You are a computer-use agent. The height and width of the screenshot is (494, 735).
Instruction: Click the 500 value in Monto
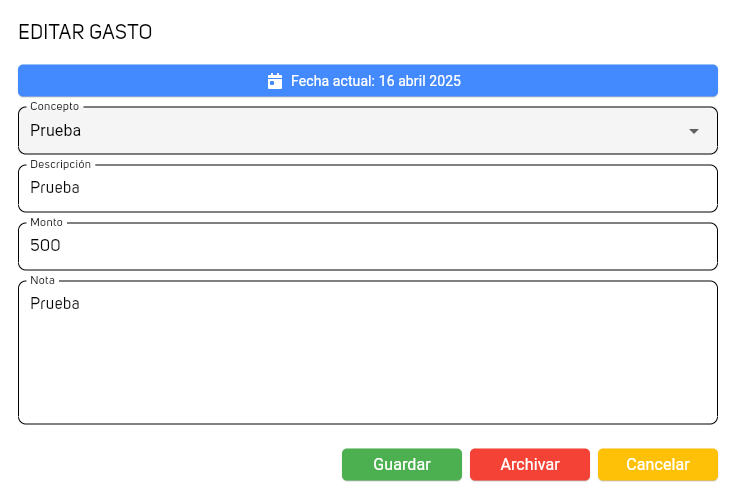point(45,245)
